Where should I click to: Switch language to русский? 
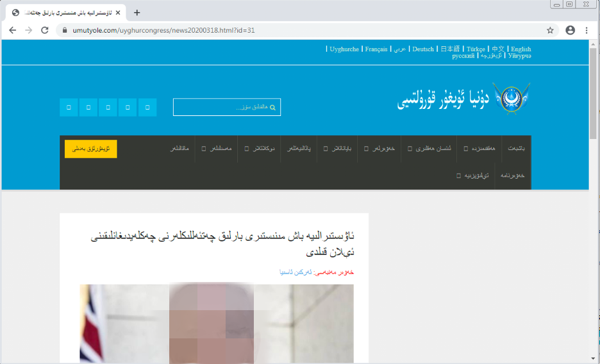coord(463,56)
